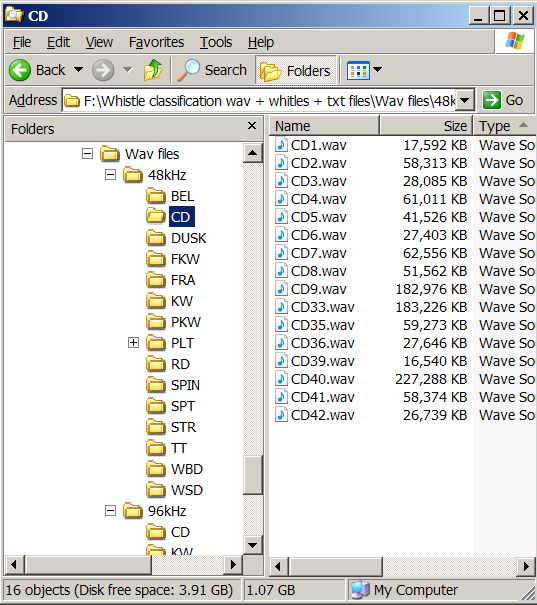
Task: Click the Up folder icon in toolbar
Action: coord(153,70)
